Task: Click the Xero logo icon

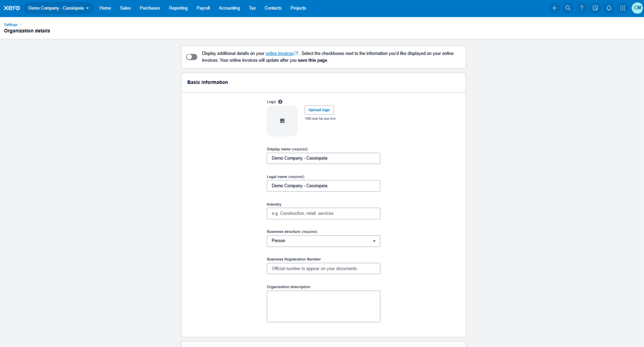Action: [12, 8]
